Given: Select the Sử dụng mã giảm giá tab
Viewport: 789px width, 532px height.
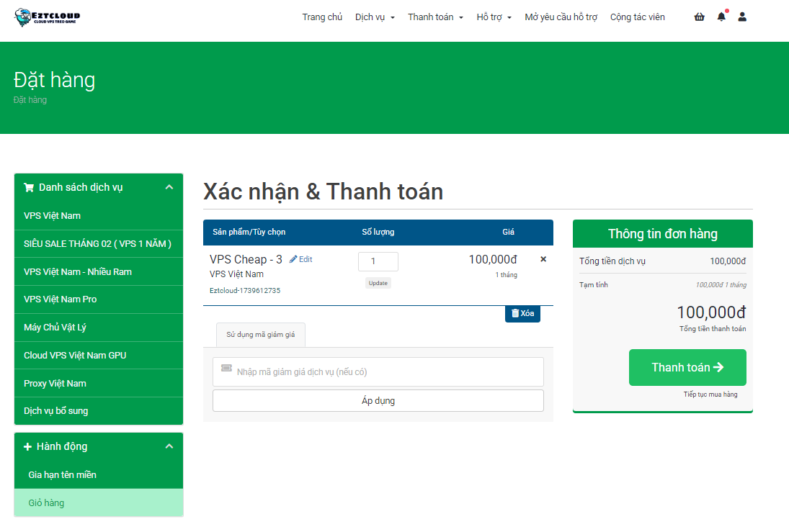Looking at the screenshot, I should [261, 335].
